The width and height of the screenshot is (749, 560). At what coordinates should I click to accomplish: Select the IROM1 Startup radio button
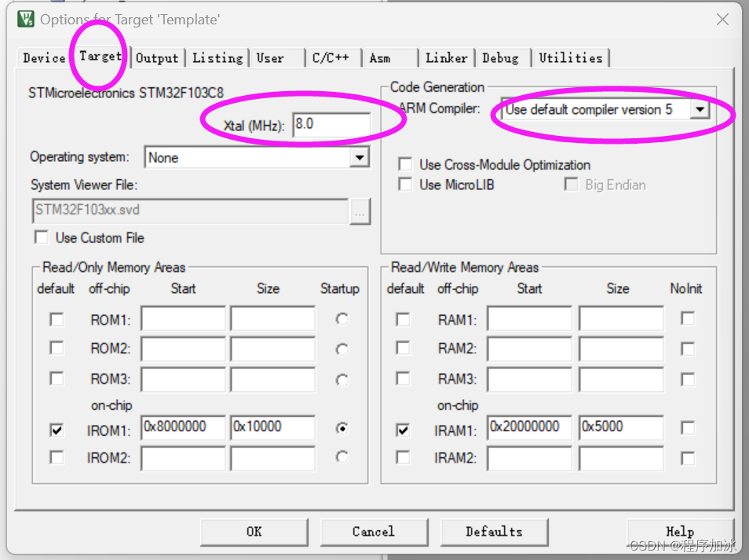pyautogui.click(x=342, y=428)
